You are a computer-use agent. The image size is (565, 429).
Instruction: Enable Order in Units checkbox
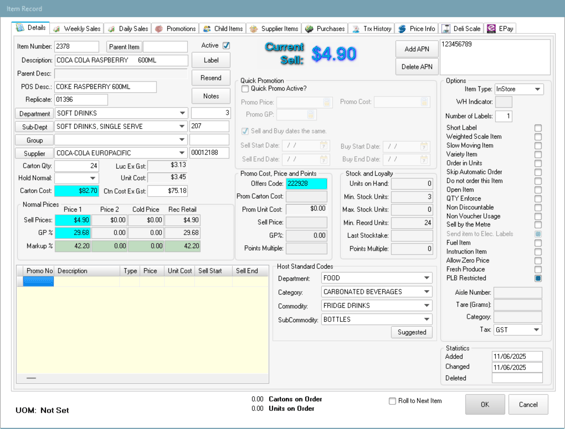tap(538, 163)
